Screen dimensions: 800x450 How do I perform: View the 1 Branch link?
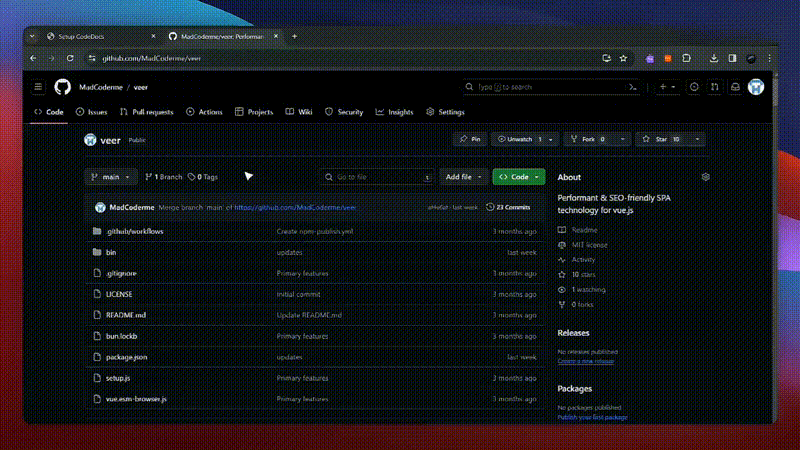pyautogui.click(x=163, y=177)
